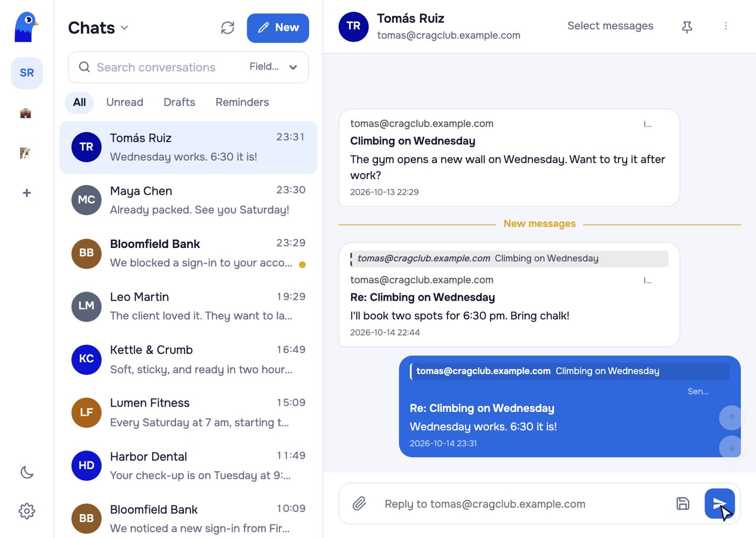Image resolution: width=756 pixels, height=538 pixels.
Task: Open the Harbor Dental conversation
Action: pyautogui.click(x=188, y=465)
